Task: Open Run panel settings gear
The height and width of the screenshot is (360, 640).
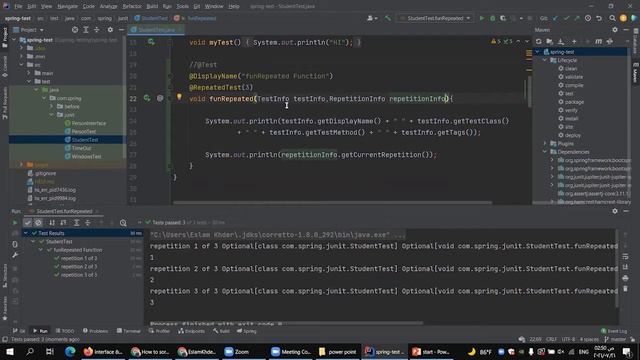Action: [615, 211]
